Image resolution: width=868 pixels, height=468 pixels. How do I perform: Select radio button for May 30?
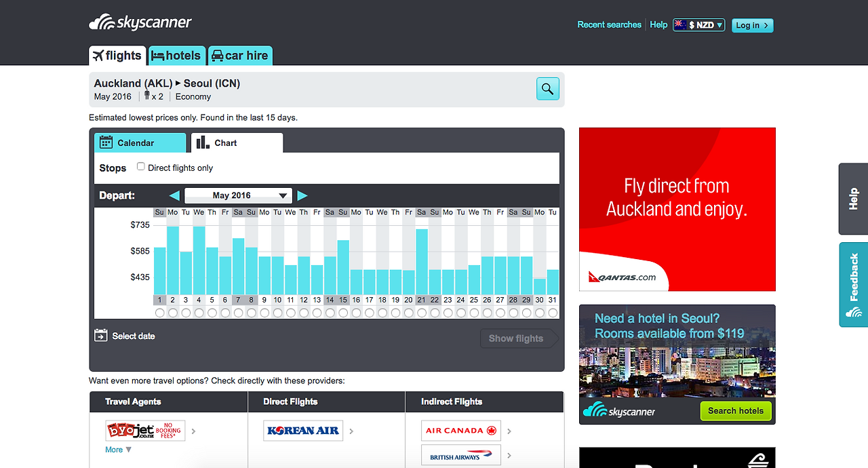[540, 313]
